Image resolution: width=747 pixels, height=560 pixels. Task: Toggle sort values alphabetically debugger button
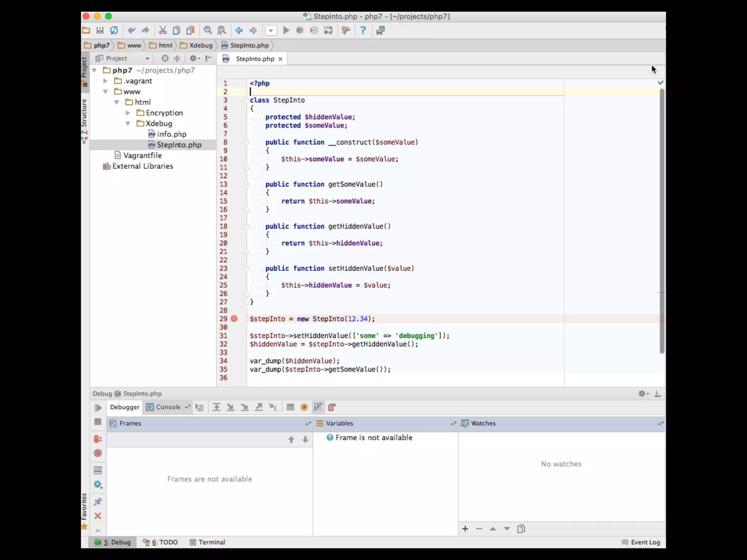(x=318, y=407)
